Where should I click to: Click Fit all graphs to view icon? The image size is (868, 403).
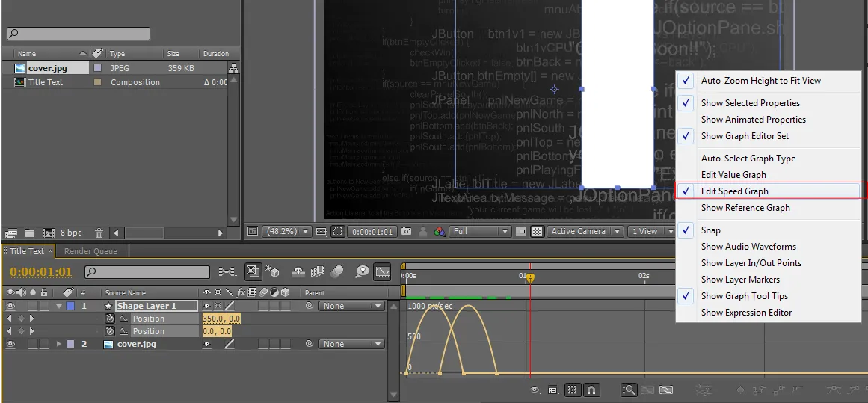665,390
